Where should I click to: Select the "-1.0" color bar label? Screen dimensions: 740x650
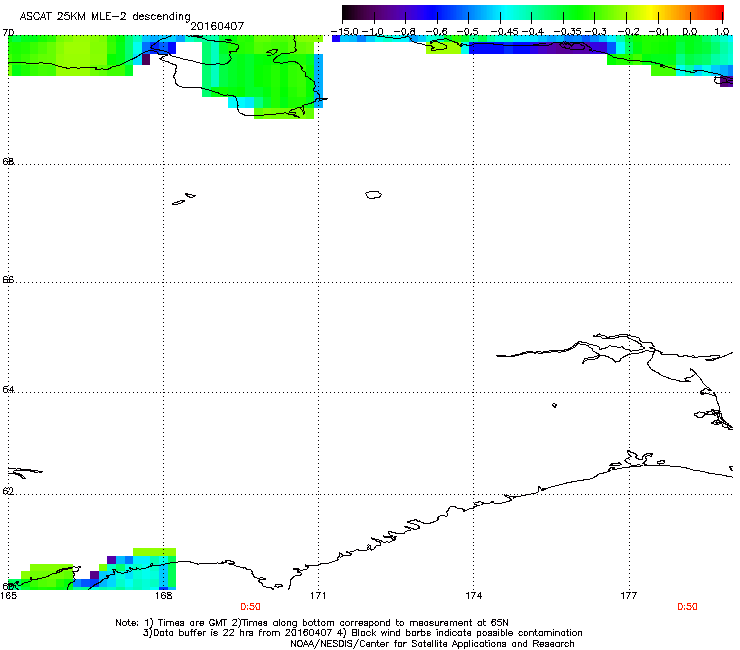pos(373,32)
